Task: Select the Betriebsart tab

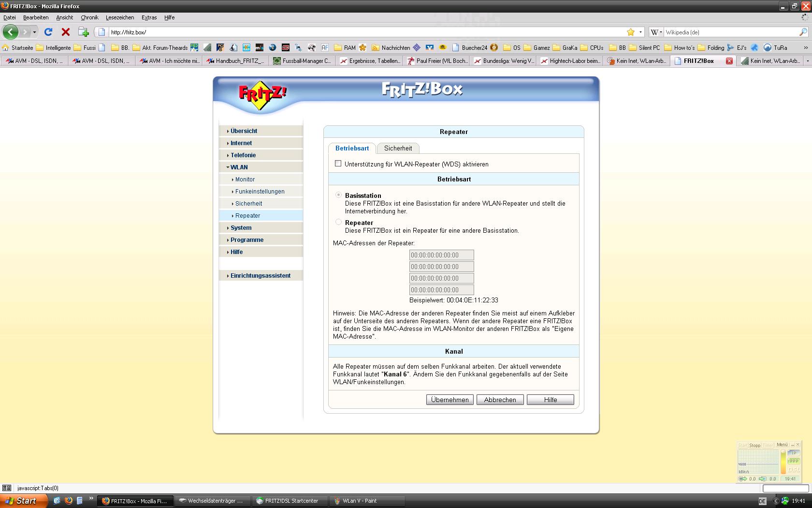Action: (x=352, y=148)
